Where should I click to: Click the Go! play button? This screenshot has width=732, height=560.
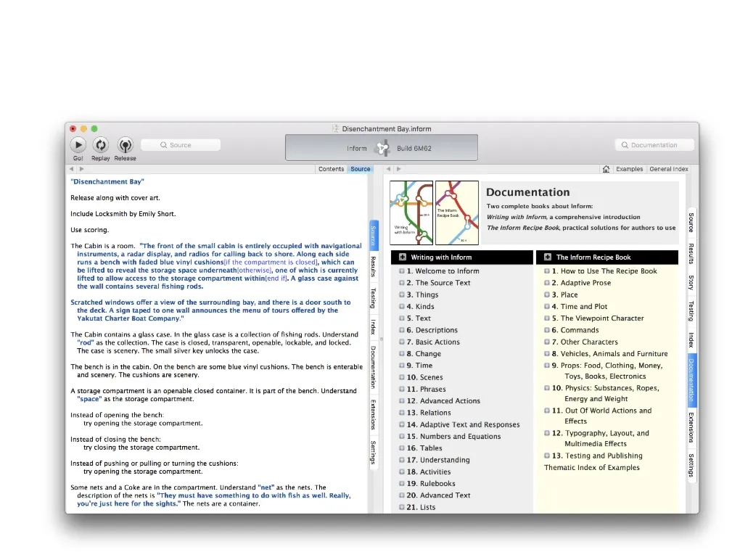78,145
